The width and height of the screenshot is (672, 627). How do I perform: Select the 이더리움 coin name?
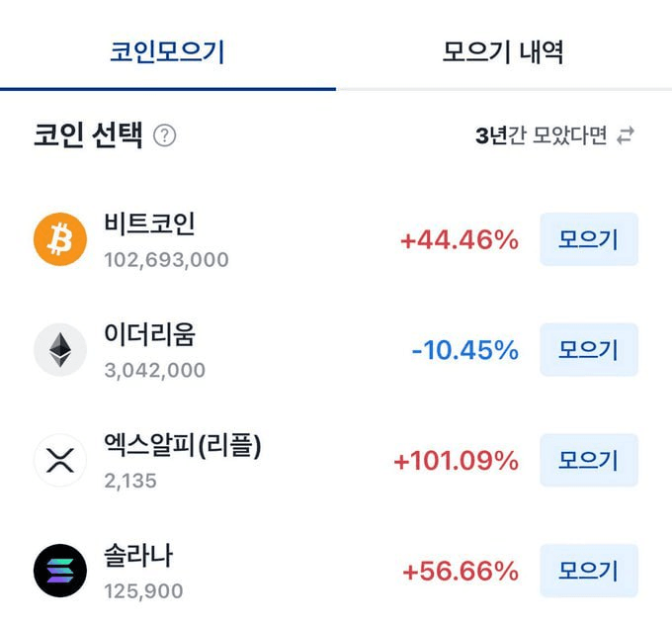coord(149,334)
